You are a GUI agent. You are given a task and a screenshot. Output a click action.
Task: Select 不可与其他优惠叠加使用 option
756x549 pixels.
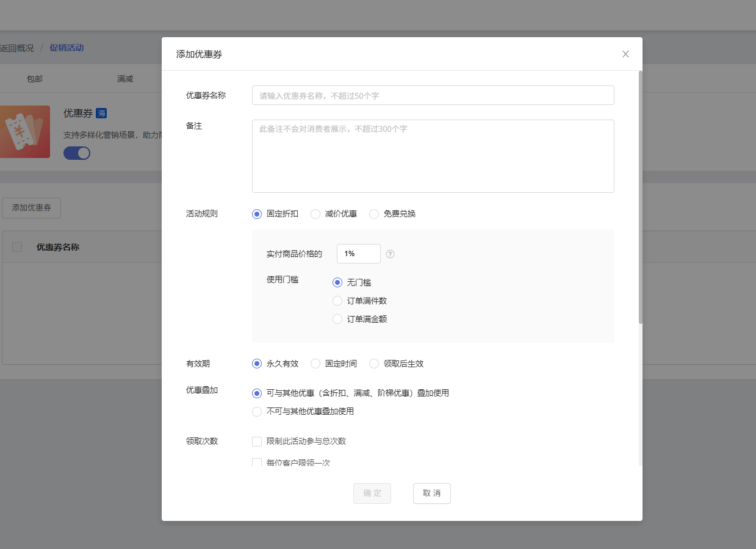257,412
